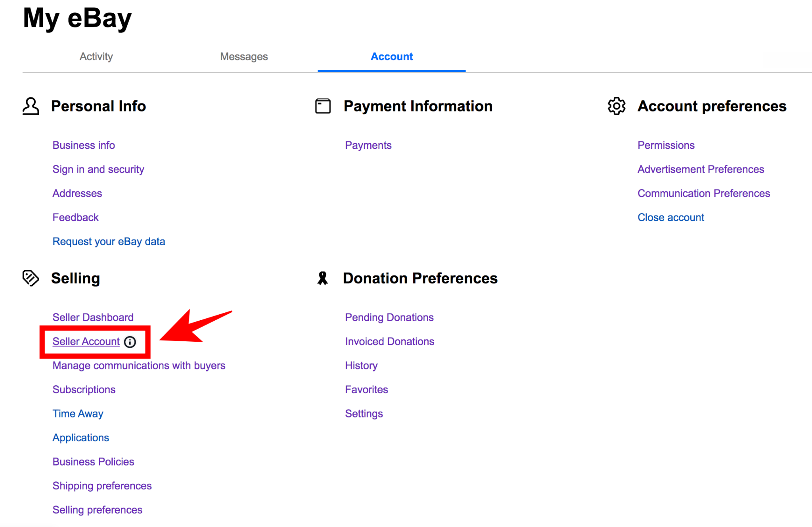
Task: Open the Time Away settings link
Action: pos(78,414)
